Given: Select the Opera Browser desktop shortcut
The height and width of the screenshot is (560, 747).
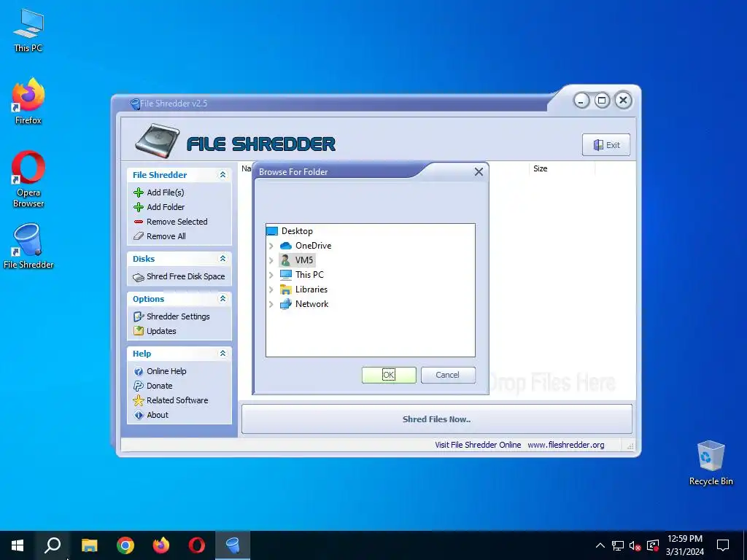Looking at the screenshot, I should 28,179.
